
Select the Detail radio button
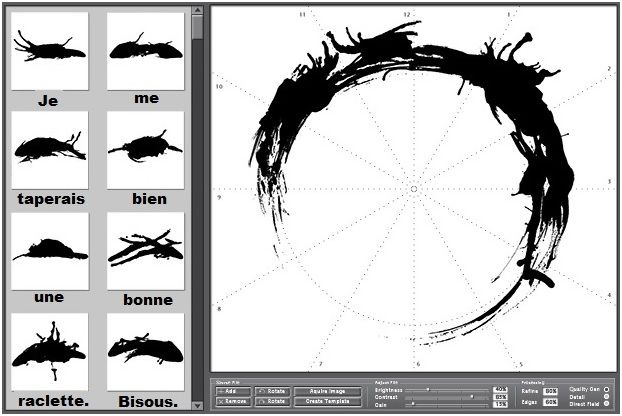607,397
